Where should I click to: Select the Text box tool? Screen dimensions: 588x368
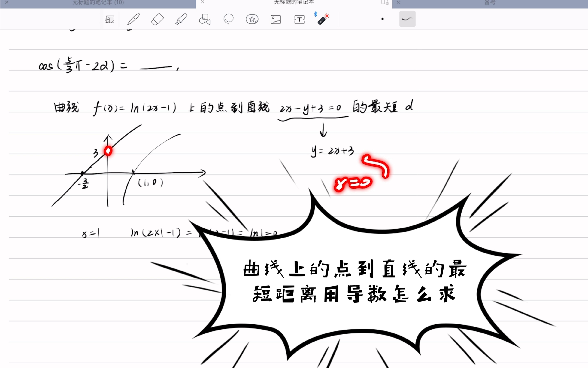click(x=299, y=19)
